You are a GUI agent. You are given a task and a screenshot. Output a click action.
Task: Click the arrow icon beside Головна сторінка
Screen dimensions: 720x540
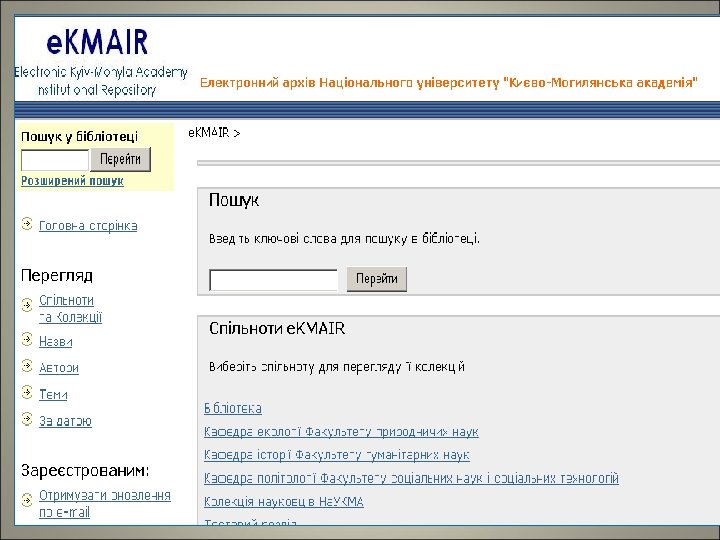point(27,224)
